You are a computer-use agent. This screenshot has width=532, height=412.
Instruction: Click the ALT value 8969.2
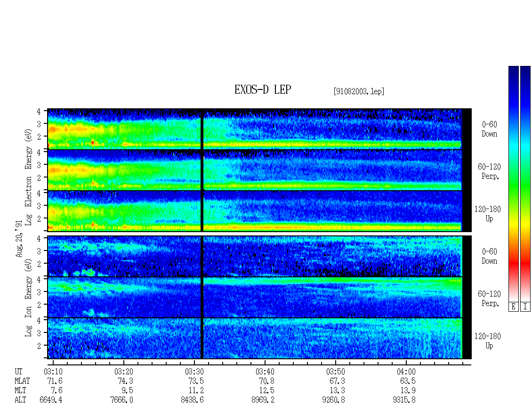click(263, 400)
